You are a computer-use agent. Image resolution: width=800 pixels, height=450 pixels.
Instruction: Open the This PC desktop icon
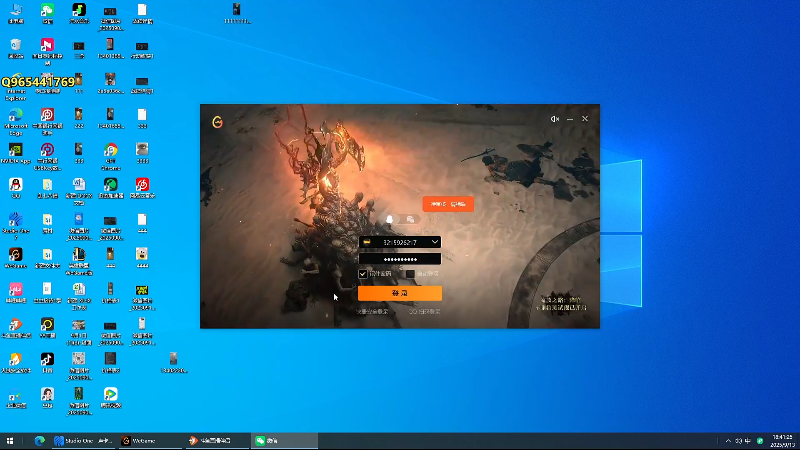point(16,14)
